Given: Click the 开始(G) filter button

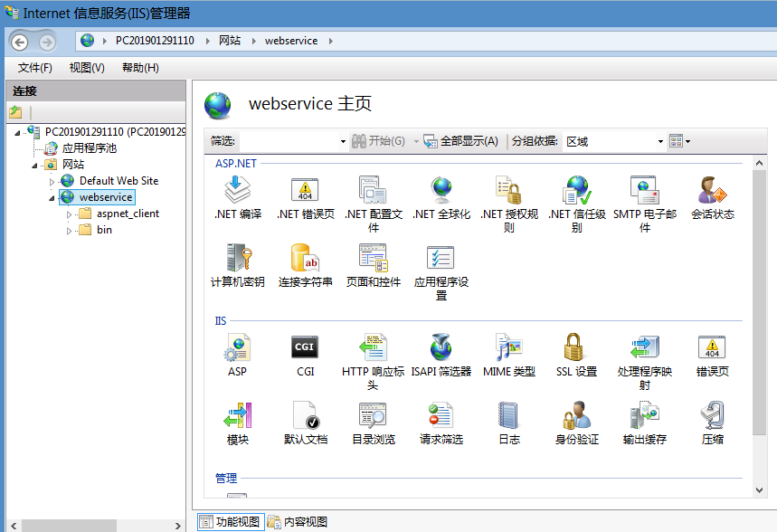Looking at the screenshot, I should point(379,141).
